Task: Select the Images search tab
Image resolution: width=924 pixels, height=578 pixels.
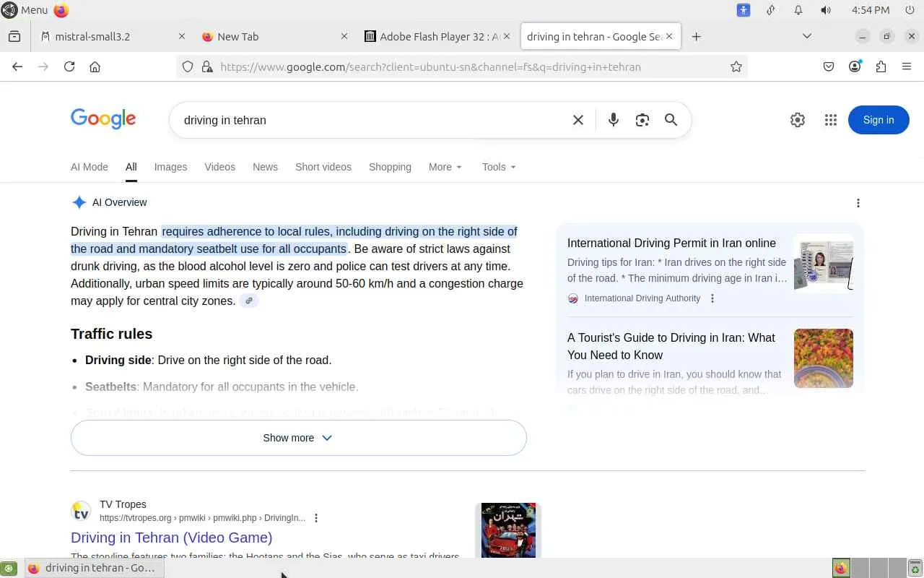Action: [x=170, y=167]
